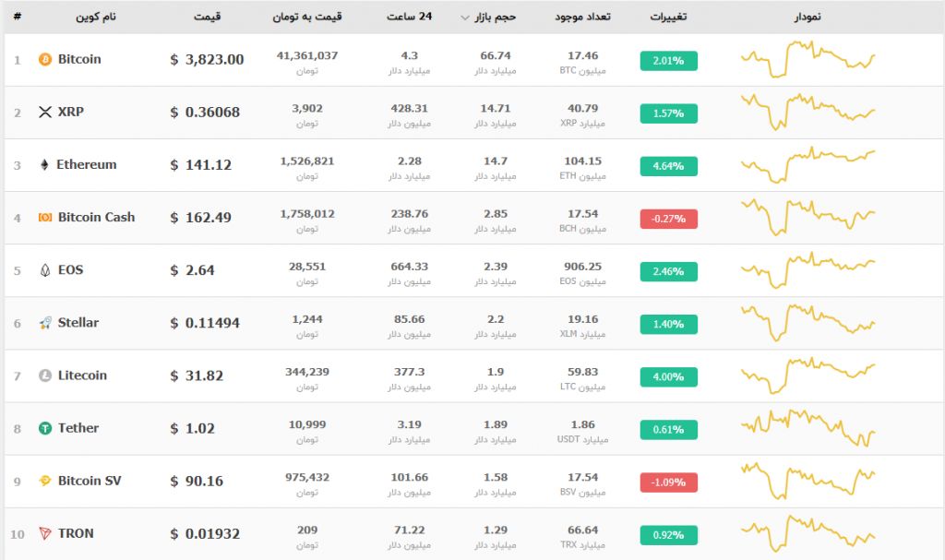The height and width of the screenshot is (560, 945).
Task: Click the Bitcoin SV icon
Action: pos(44,481)
